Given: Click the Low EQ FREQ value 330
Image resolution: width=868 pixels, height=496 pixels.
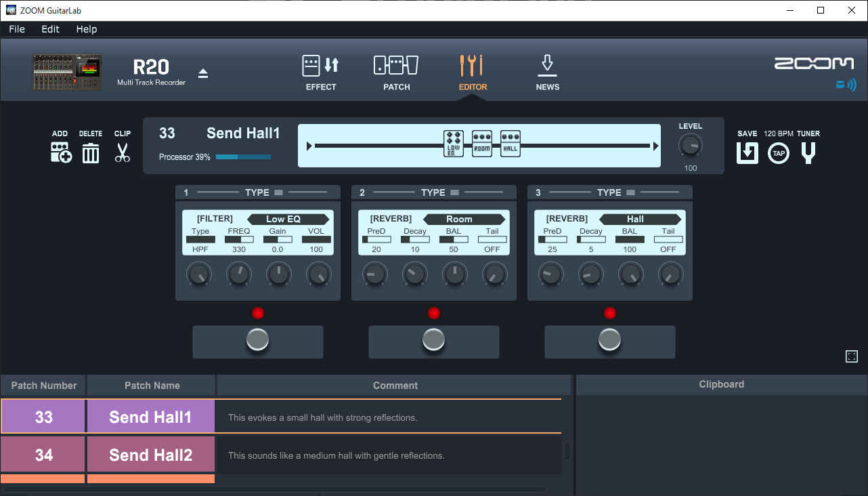Looking at the screenshot, I should pos(239,249).
